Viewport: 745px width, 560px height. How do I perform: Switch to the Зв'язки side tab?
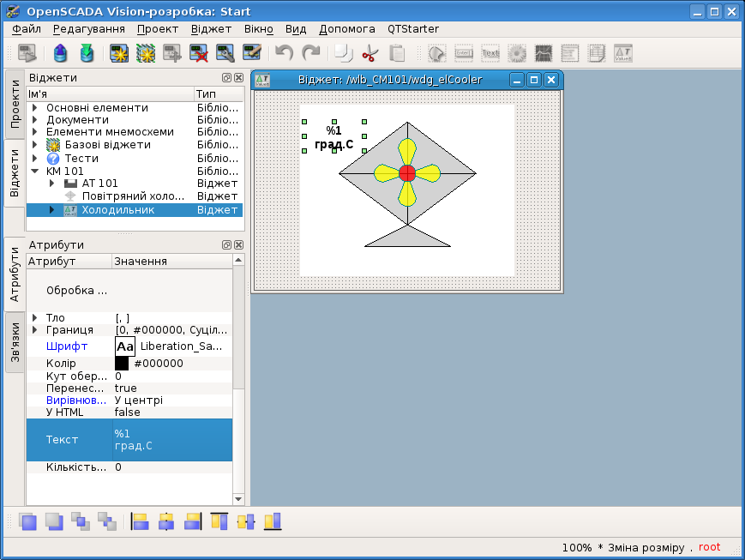(15, 342)
